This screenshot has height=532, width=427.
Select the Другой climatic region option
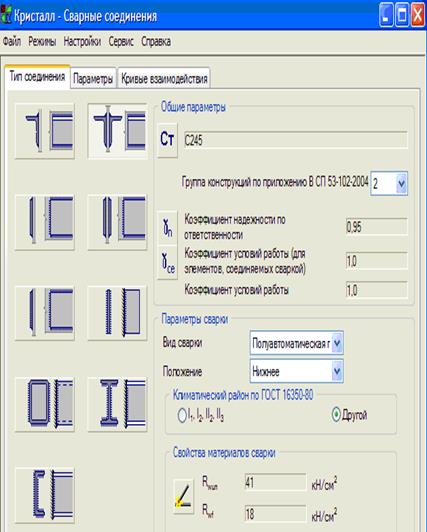point(349,415)
